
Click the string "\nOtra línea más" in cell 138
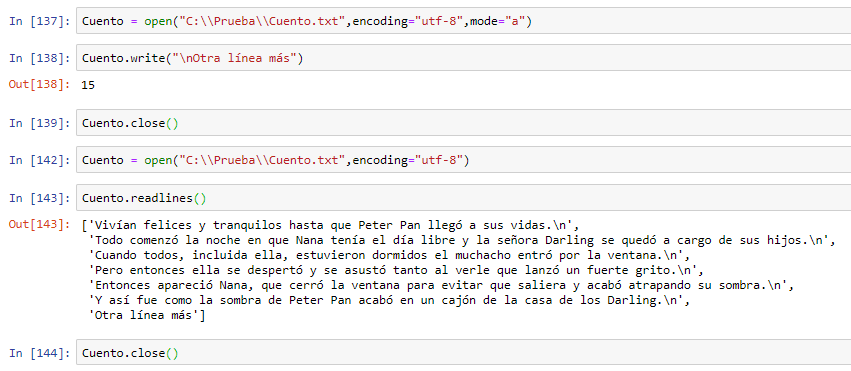(x=234, y=58)
